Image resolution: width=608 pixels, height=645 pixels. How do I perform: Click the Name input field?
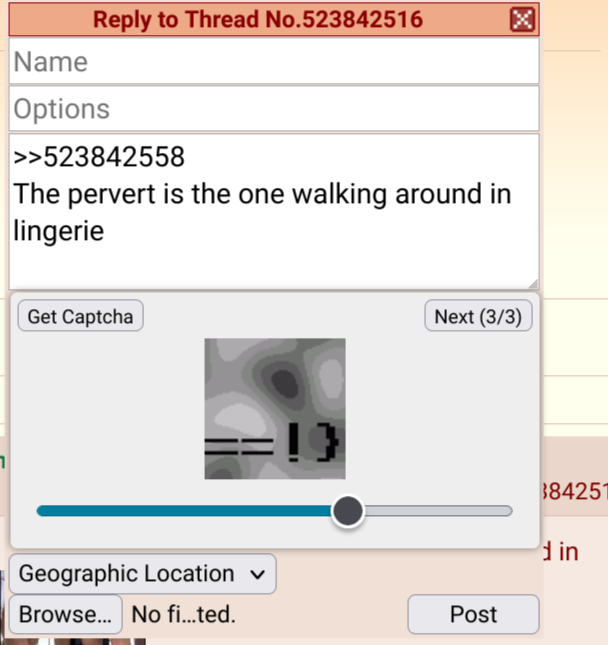click(274, 61)
